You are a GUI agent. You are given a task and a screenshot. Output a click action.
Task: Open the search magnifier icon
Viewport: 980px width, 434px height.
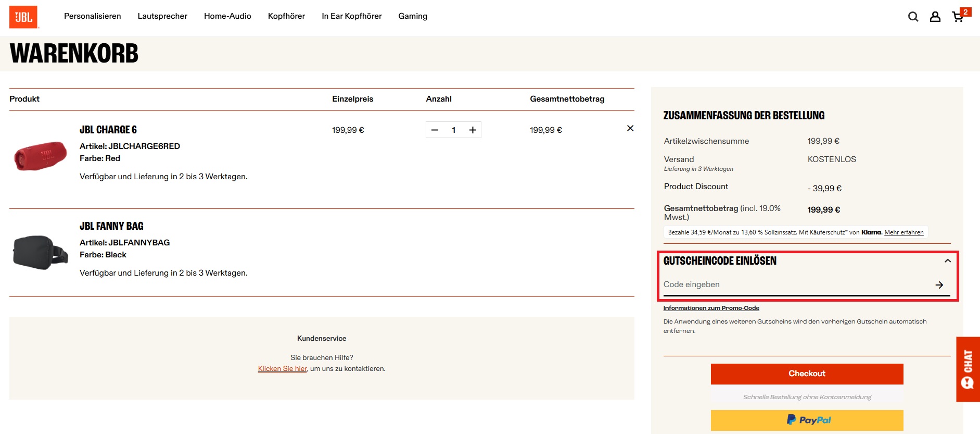913,17
